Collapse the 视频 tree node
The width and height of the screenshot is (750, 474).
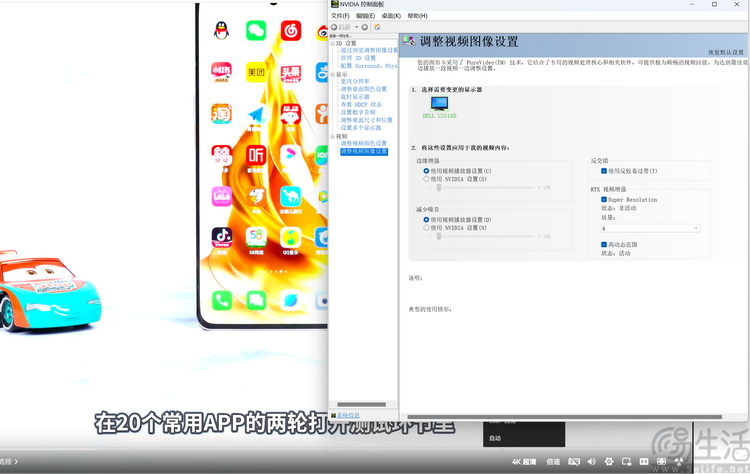(333, 136)
